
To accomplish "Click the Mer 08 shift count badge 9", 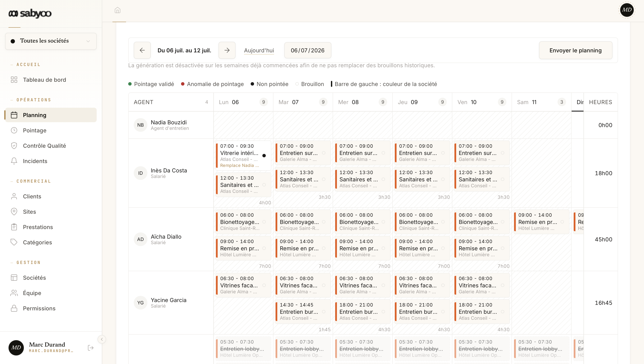I will (x=383, y=102).
